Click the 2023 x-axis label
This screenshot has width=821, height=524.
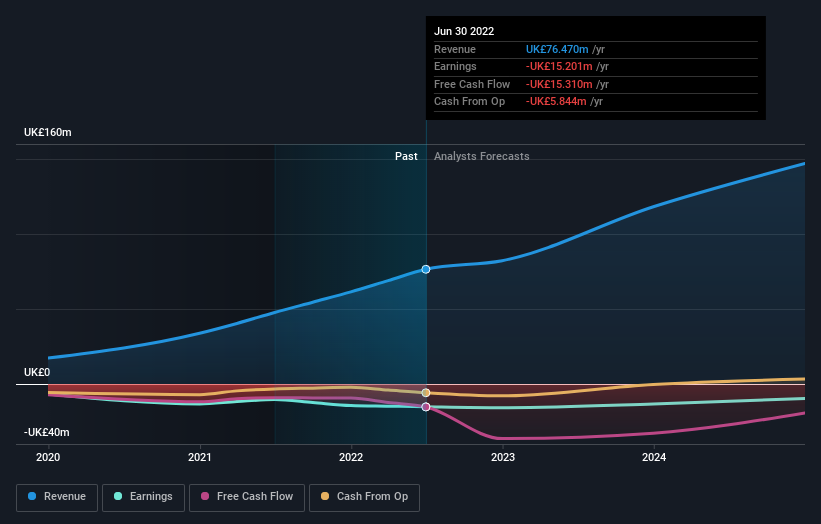[x=503, y=457]
